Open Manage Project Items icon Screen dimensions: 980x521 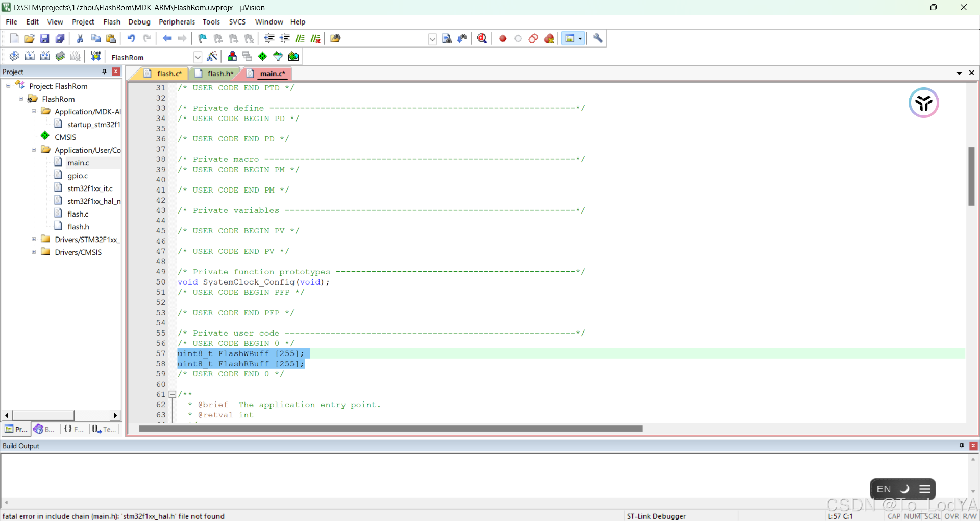click(232, 56)
